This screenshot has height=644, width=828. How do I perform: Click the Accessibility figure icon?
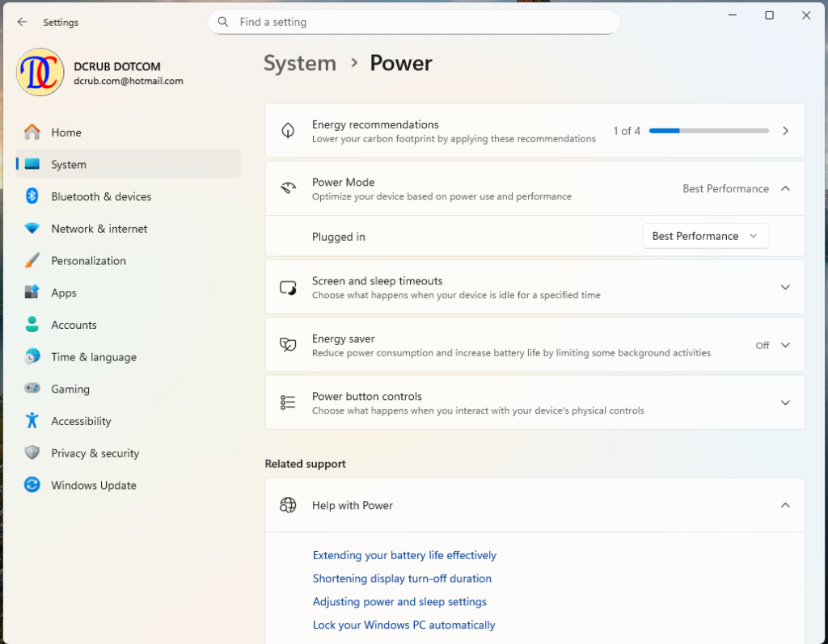click(x=32, y=420)
